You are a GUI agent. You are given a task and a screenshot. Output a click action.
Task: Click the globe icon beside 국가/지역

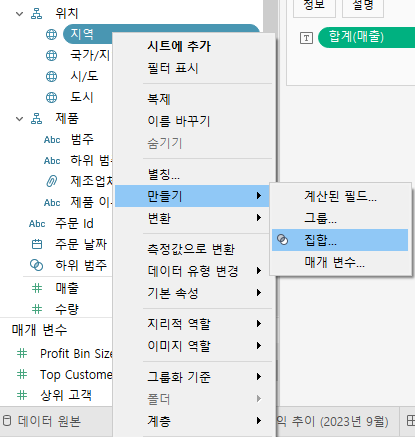51,55
